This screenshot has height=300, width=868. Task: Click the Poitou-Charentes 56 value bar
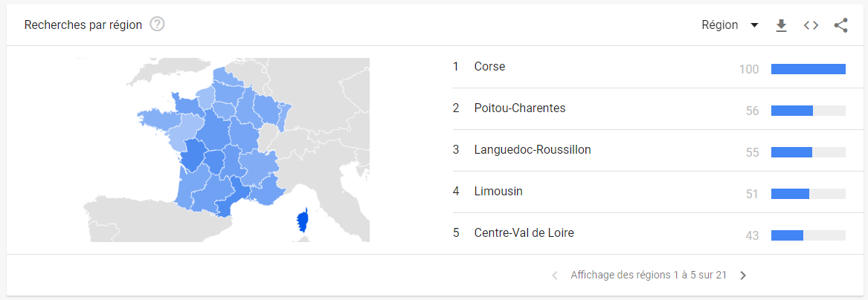click(x=808, y=111)
